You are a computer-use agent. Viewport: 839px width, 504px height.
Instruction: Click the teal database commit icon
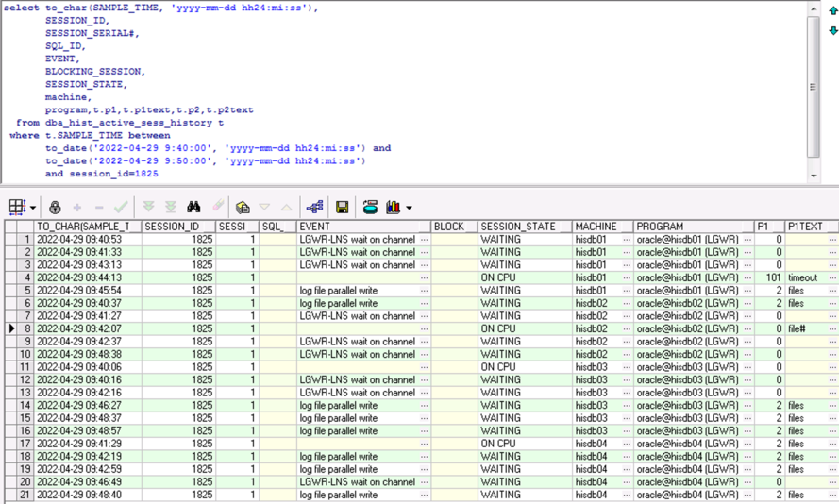tap(370, 207)
